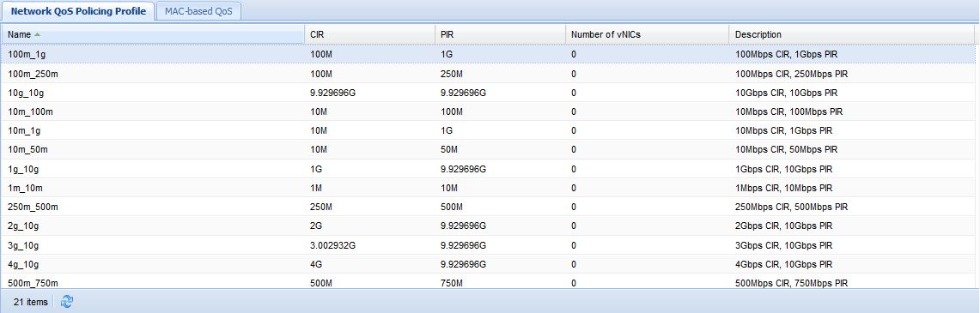Viewport: 980px width, 313px height.
Task: Click the 500M PIR value of 250m_500m
Action: pyautogui.click(x=451, y=207)
